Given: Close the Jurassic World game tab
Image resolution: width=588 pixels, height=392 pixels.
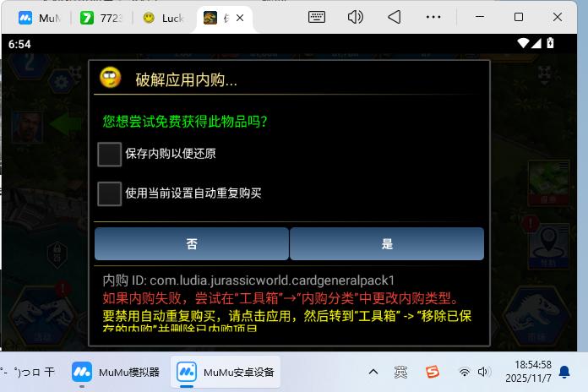Looking at the screenshot, I should click(241, 18).
